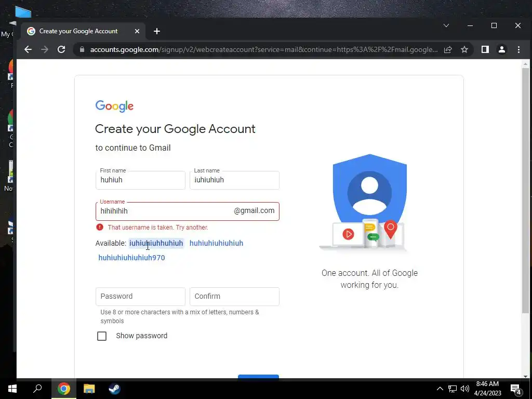Open the Chrome side panel

click(x=485, y=49)
